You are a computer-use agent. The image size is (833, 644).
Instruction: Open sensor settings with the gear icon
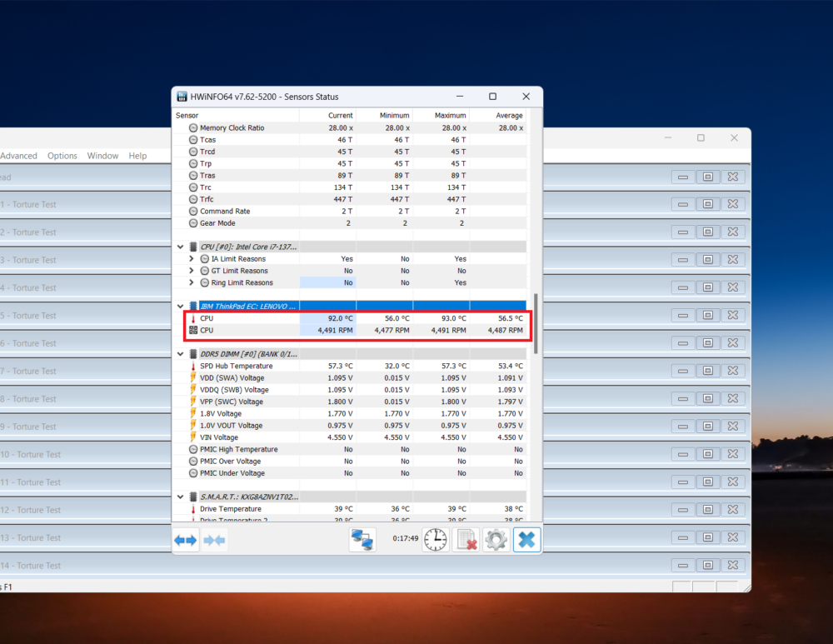pyautogui.click(x=496, y=539)
